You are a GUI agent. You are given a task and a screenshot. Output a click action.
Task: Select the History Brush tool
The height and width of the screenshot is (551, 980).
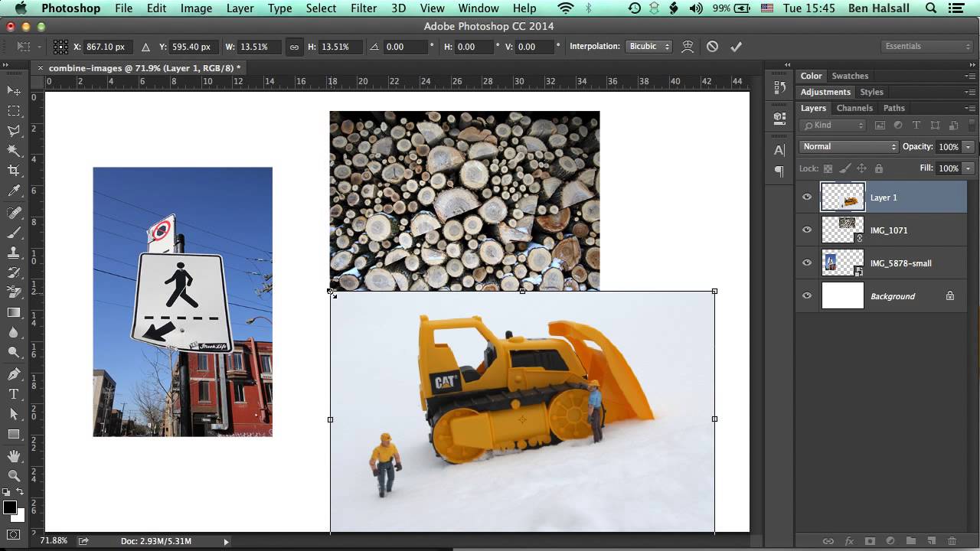click(14, 272)
